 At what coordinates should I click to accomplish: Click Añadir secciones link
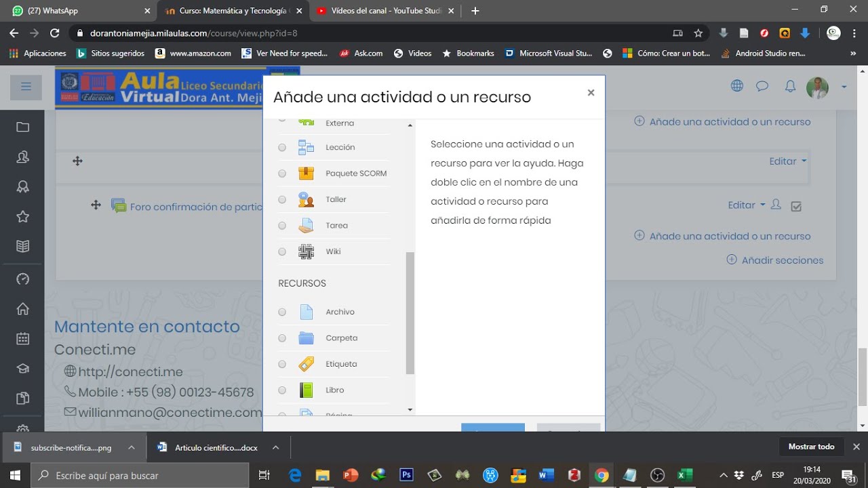pos(775,260)
